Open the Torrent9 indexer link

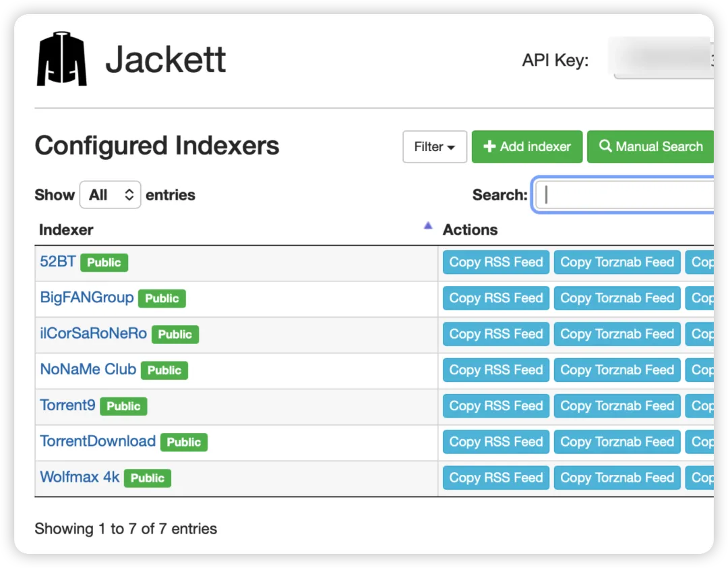click(x=67, y=405)
